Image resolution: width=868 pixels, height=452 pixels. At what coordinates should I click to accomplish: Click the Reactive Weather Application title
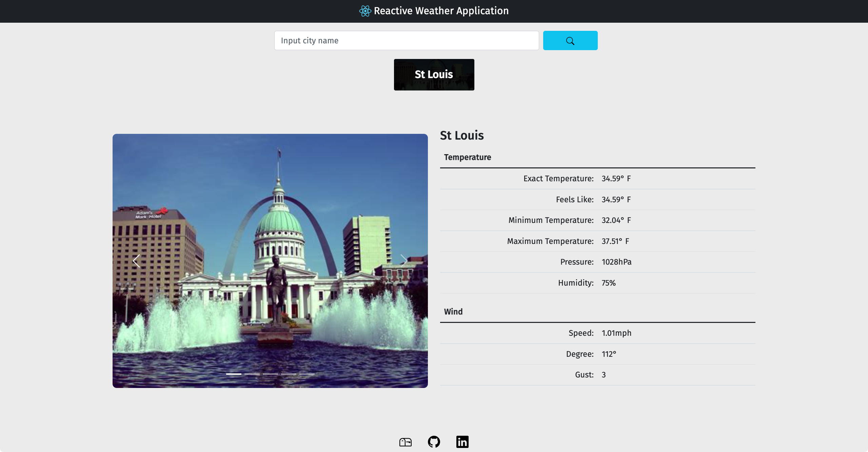(441, 11)
